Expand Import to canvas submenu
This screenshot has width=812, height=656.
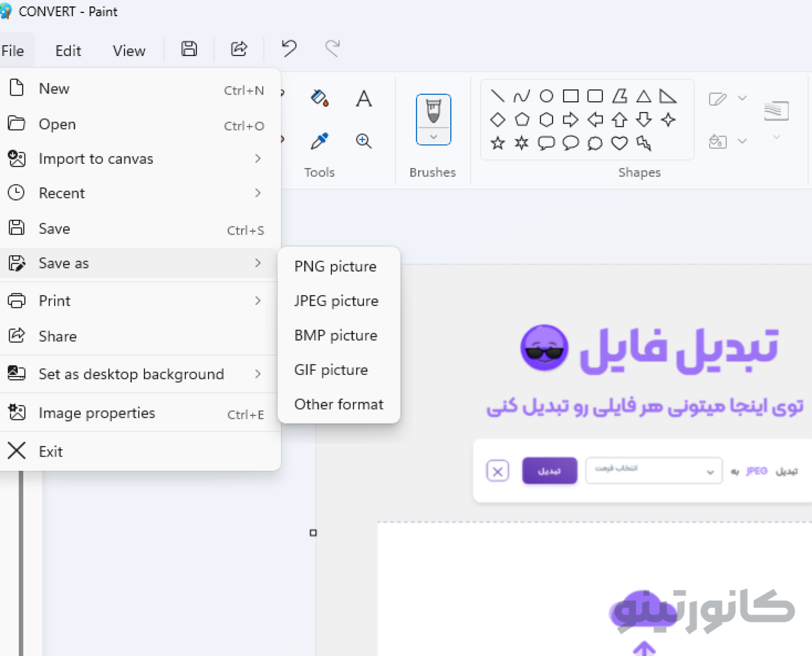(x=138, y=159)
